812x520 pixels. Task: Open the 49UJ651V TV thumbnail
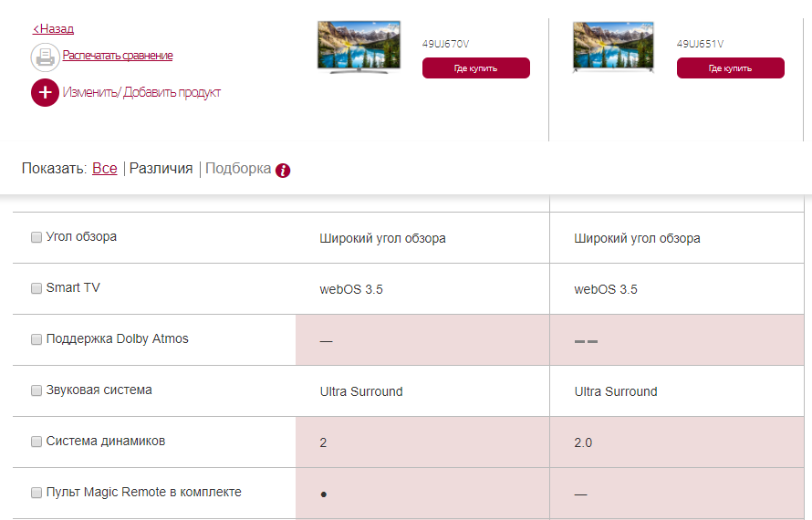[x=613, y=46]
